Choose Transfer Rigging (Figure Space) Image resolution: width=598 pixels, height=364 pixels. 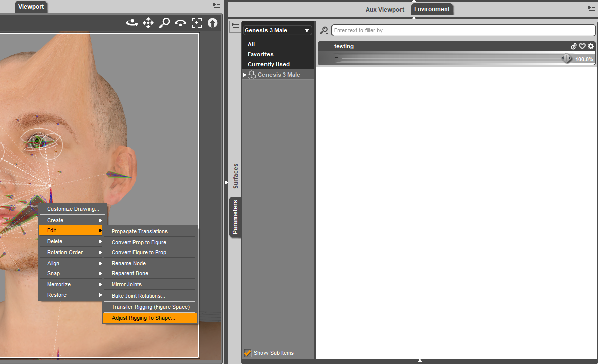pyautogui.click(x=150, y=307)
